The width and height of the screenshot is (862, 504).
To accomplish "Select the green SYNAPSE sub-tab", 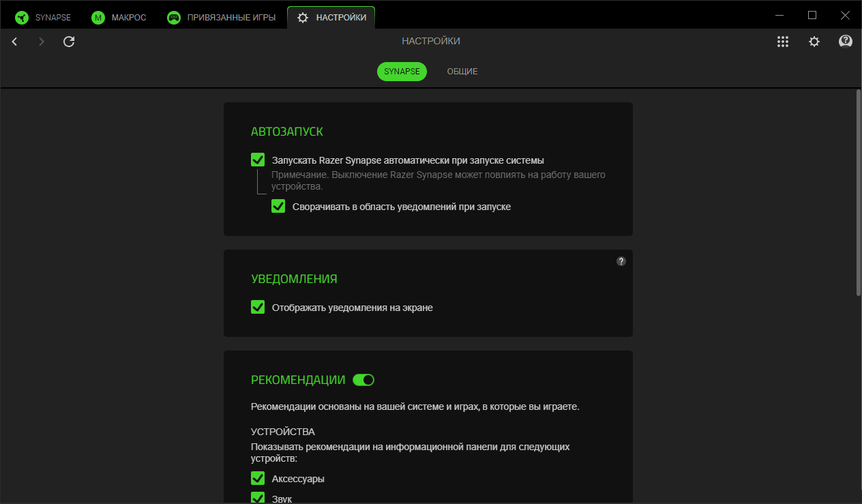I will coord(402,72).
